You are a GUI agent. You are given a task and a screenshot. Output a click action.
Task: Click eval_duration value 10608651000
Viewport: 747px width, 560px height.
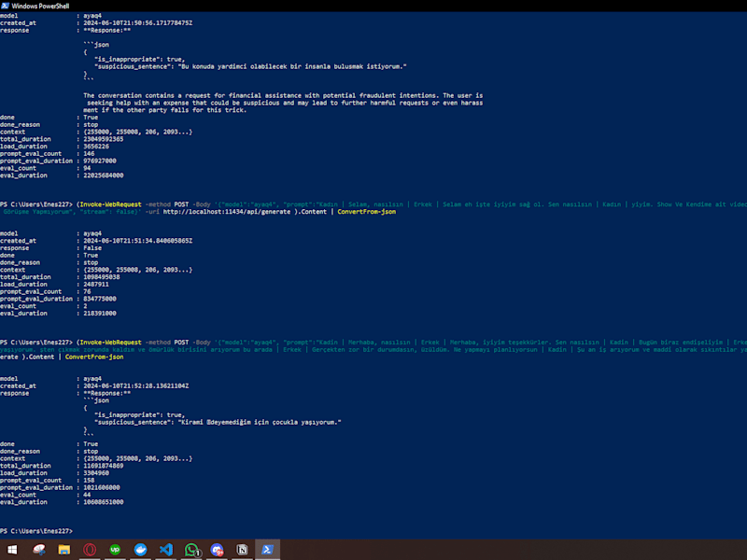[x=104, y=502]
